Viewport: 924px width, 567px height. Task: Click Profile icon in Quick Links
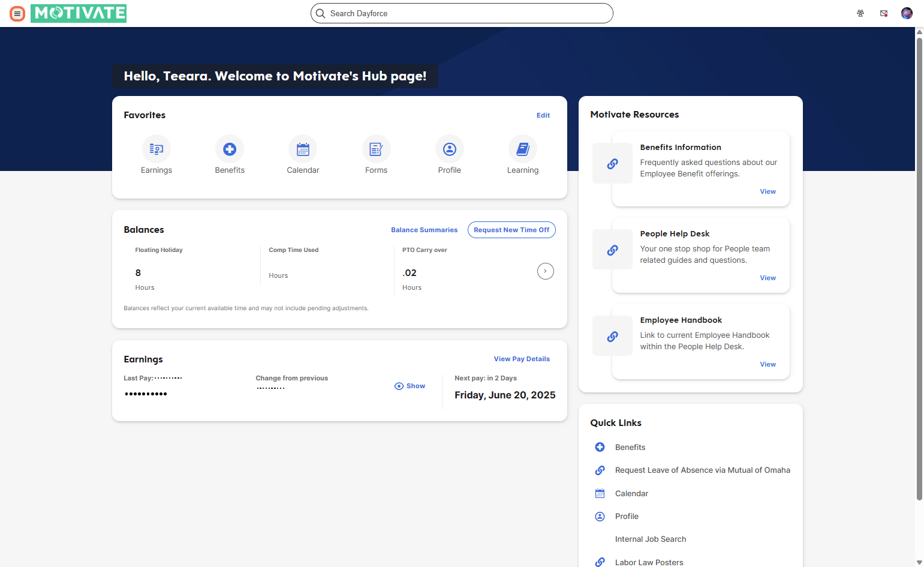(x=600, y=516)
